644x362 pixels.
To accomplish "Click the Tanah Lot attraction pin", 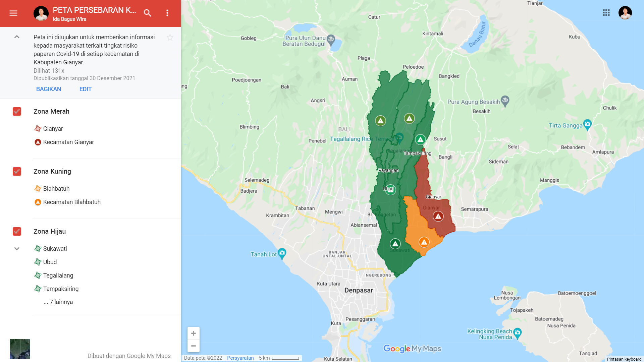I will click(282, 253).
